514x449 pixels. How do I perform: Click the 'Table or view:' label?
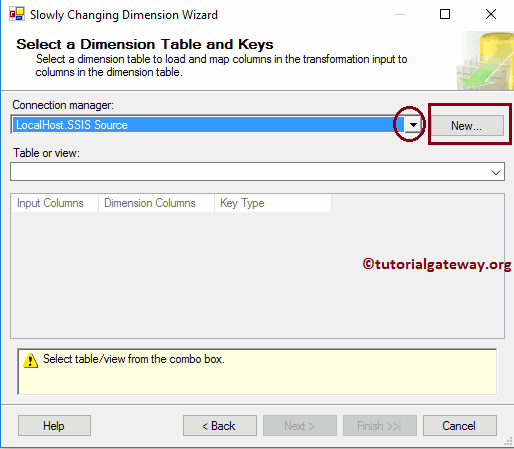coord(46,153)
